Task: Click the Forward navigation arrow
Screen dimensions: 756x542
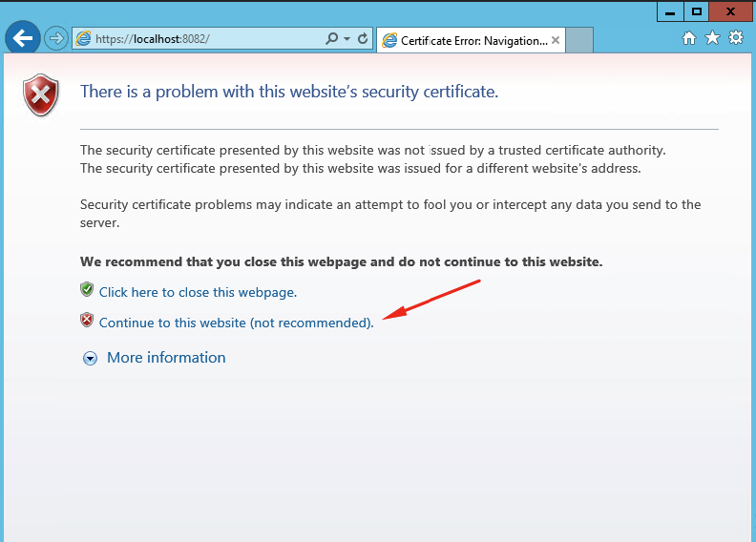Action: [56, 38]
